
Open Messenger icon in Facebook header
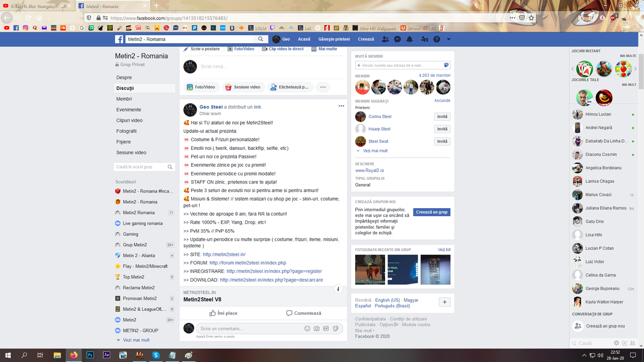[397, 39]
